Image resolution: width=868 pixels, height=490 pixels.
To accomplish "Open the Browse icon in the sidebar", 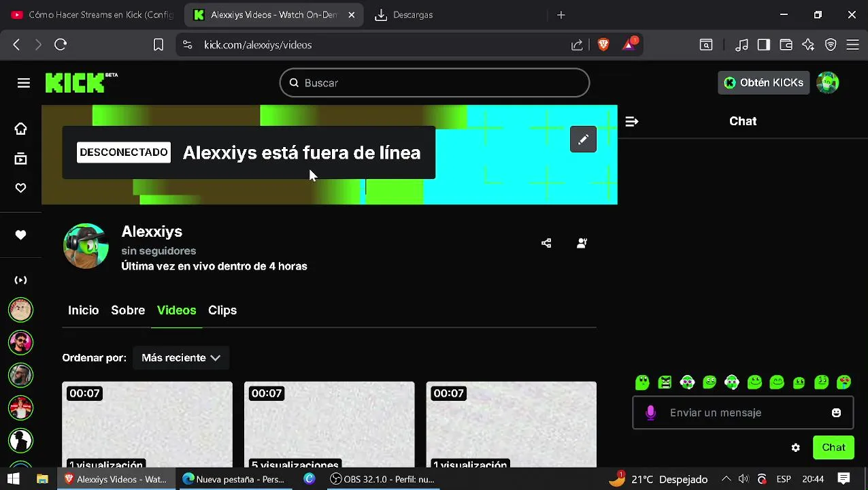I will (x=21, y=159).
